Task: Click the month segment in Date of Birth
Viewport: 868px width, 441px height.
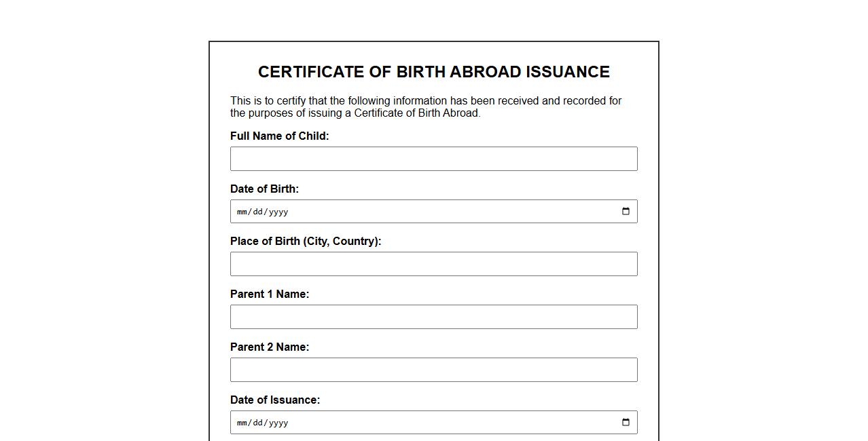Action: (242, 212)
